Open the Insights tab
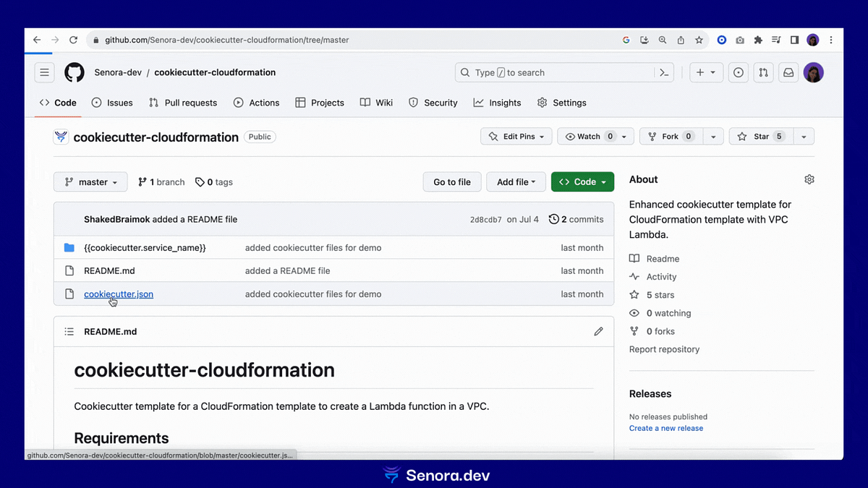Viewport: 868px width, 488px height. click(498, 103)
